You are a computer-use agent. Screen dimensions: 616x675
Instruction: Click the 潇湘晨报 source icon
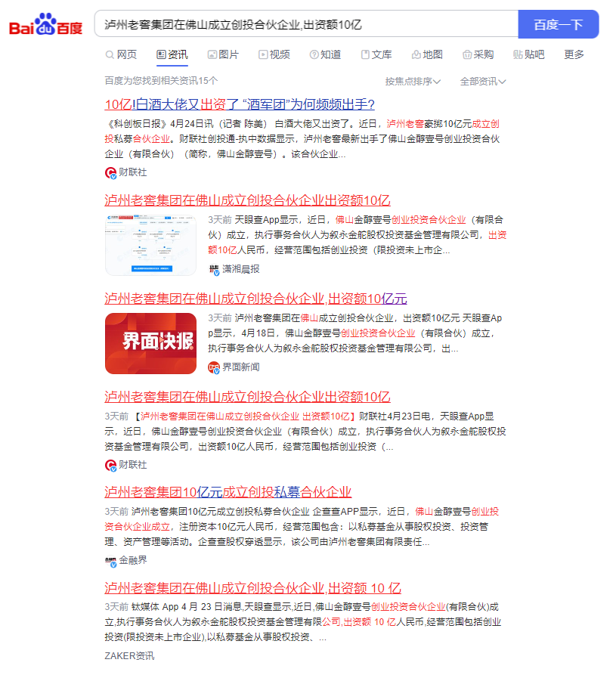214,270
